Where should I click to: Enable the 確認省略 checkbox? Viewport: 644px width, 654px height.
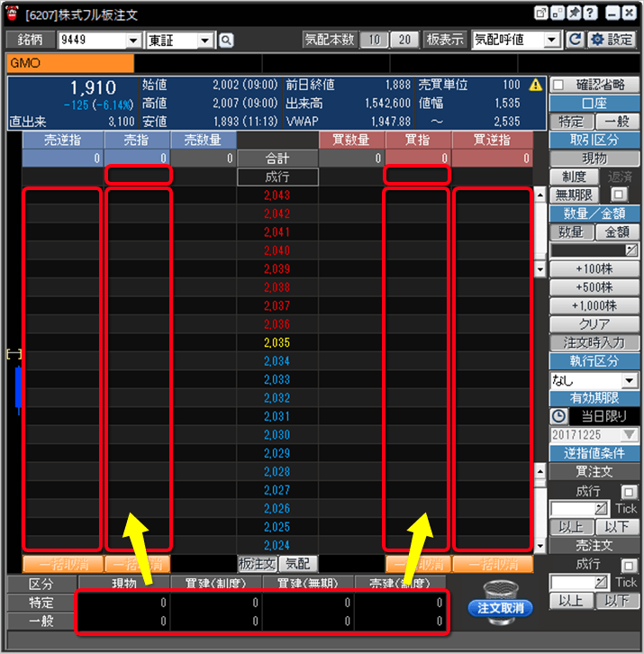[x=558, y=85]
